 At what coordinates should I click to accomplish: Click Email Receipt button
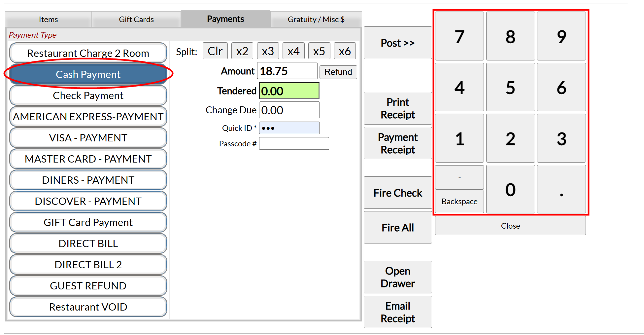398,312
